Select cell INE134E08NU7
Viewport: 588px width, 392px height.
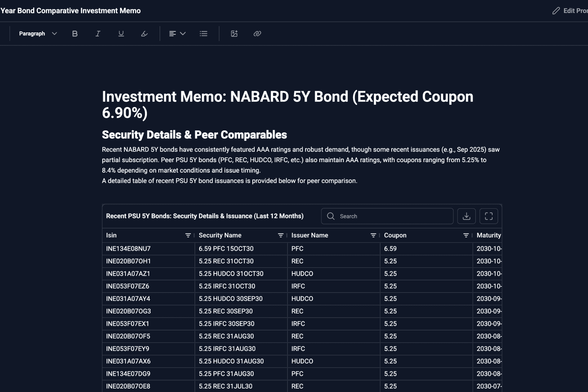148,249
